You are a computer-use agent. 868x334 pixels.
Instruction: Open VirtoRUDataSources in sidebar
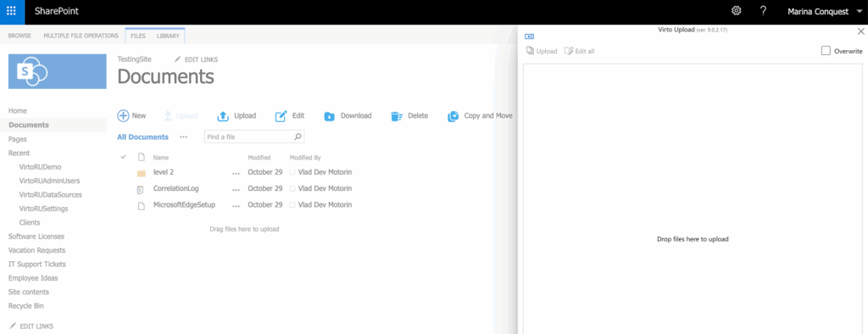tap(50, 194)
